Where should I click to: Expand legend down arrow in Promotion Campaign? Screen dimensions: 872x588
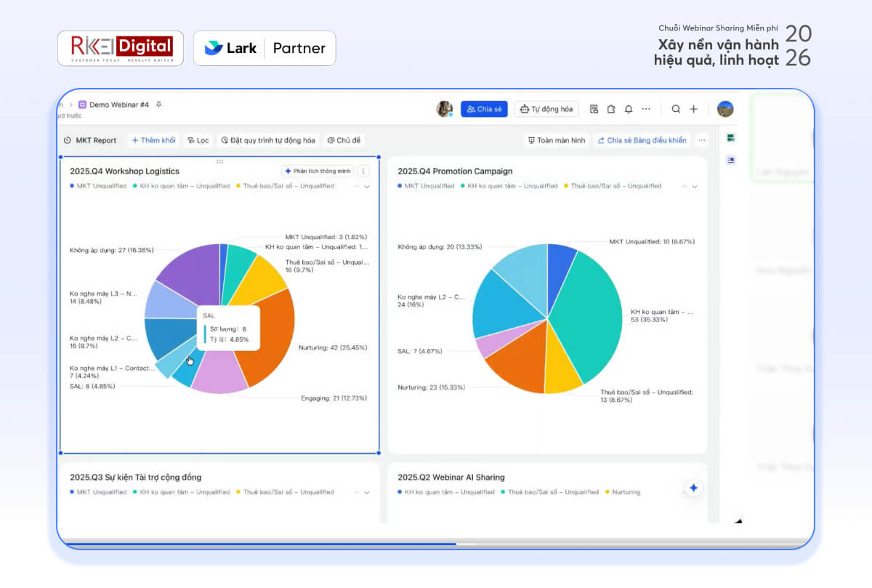click(695, 187)
